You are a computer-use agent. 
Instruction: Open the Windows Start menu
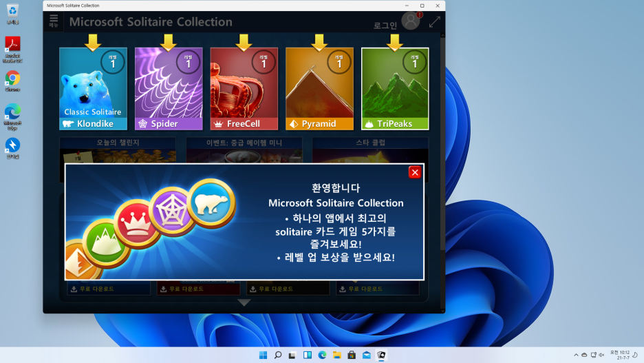[264, 355]
